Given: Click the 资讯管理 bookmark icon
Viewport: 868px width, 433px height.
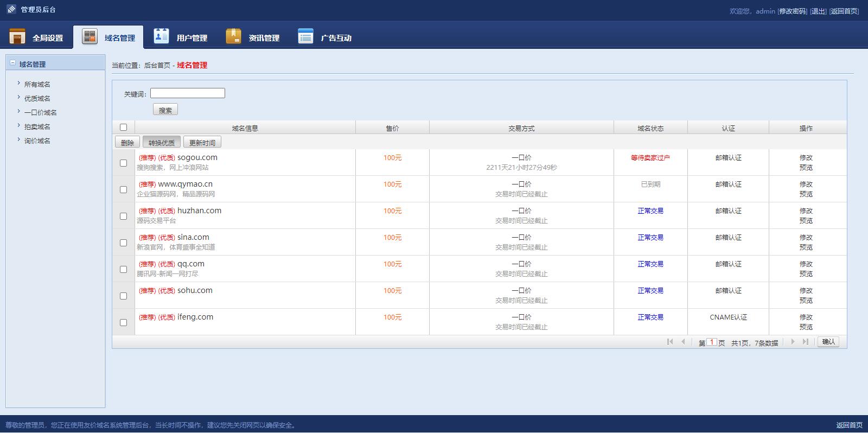Looking at the screenshot, I should point(233,36).
